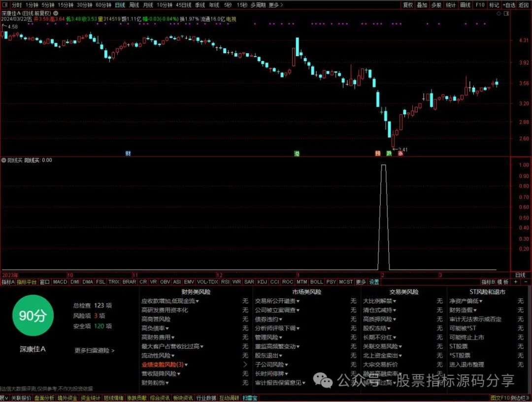Screen dimensions: 532x402
Task: Click the 指标平台 button
Action: point(27,282)
